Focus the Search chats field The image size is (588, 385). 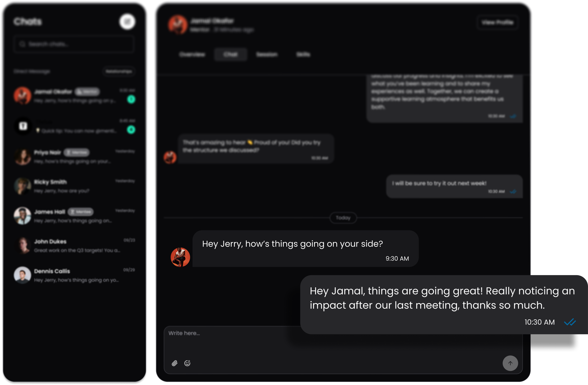74,44
